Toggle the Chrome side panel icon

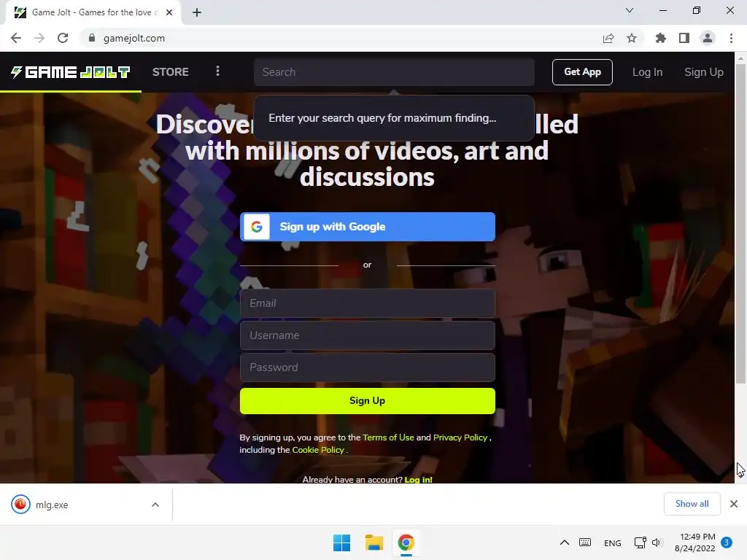coord(684,38)
